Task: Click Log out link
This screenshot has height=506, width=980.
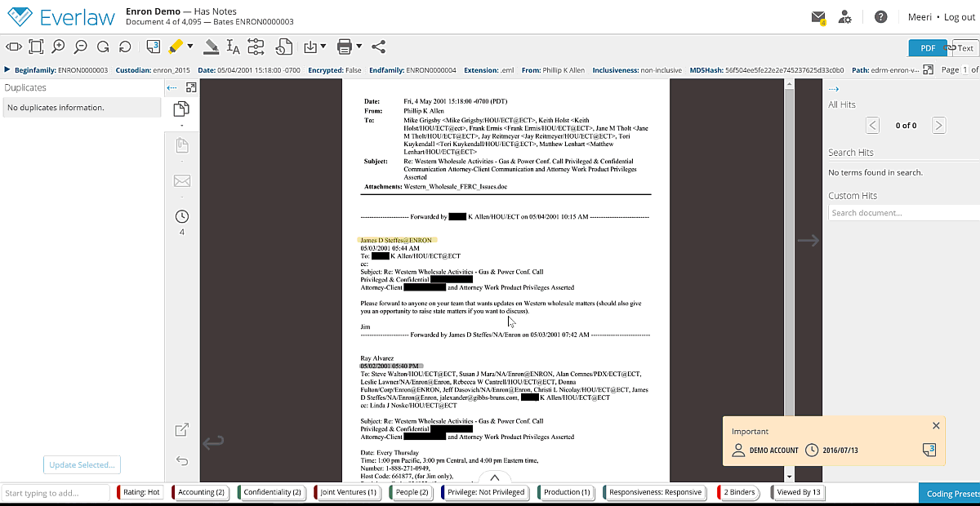Action: (x=960, y=16)
